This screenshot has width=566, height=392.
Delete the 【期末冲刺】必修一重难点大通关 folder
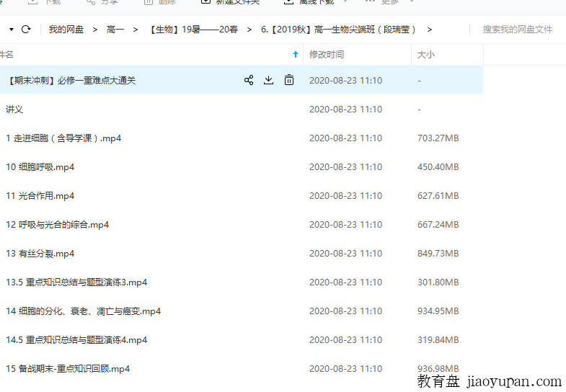coord(289,80)
